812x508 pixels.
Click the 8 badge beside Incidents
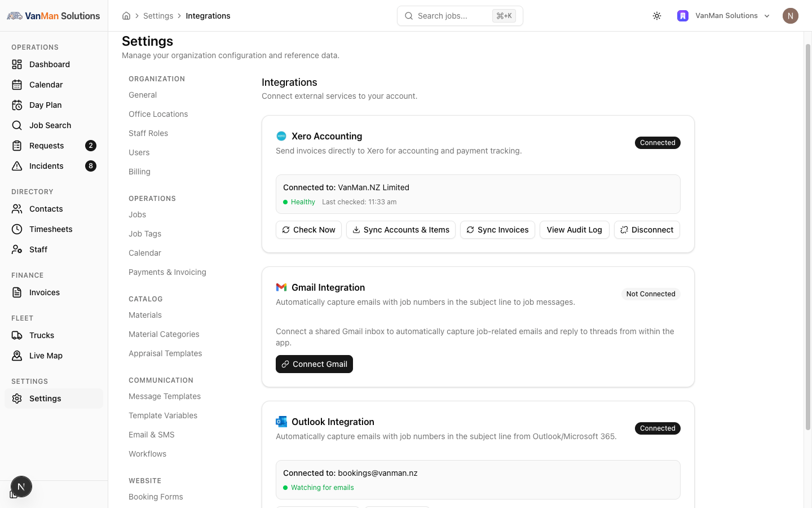pos(91,166)
